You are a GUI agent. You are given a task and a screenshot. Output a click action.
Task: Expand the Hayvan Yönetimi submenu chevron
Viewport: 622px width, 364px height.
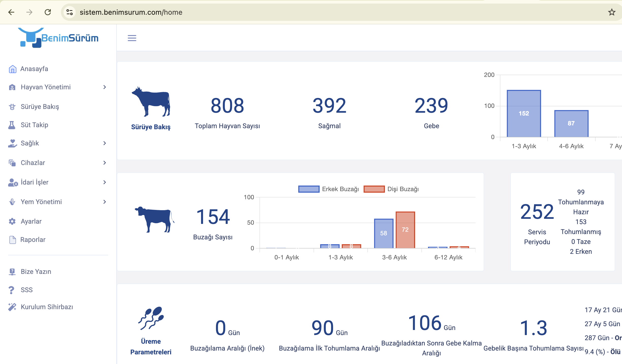tap(105, 87)
